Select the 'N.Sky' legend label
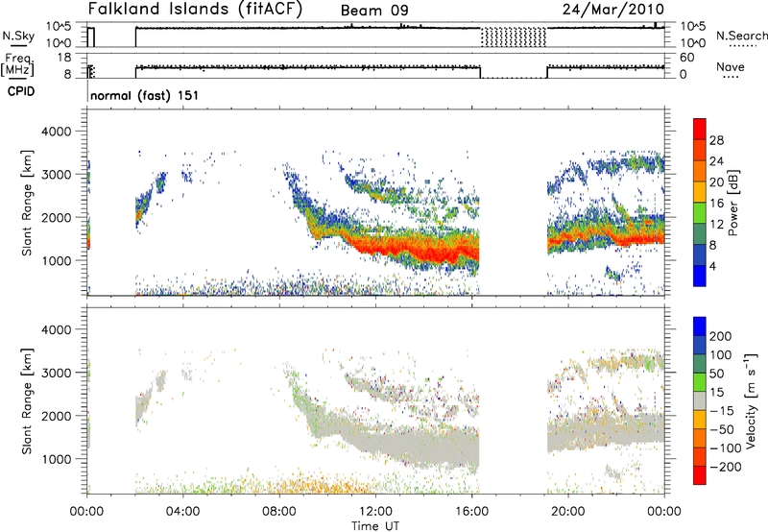 (18, 36)
